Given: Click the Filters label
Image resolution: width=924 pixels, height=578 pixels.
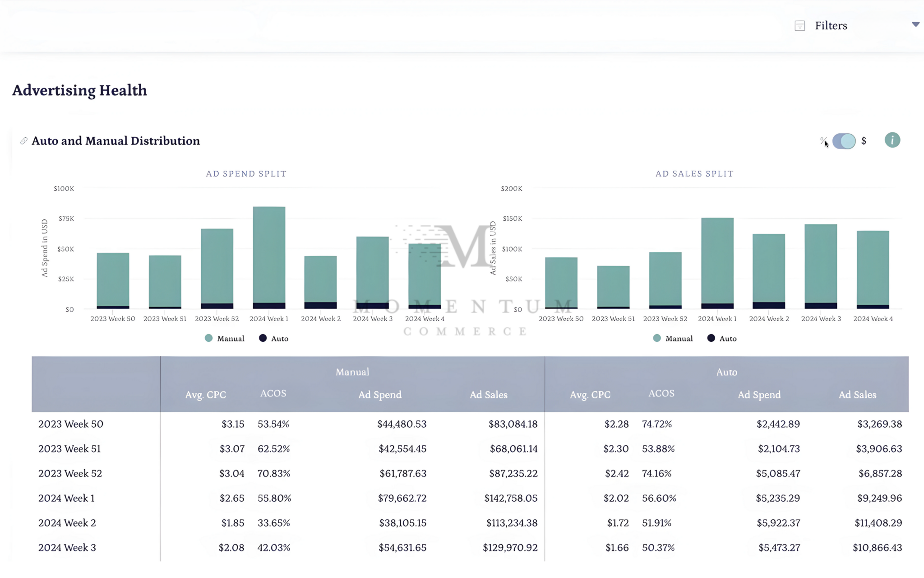Looking at the screenshot, I should (x=831, y=26).
